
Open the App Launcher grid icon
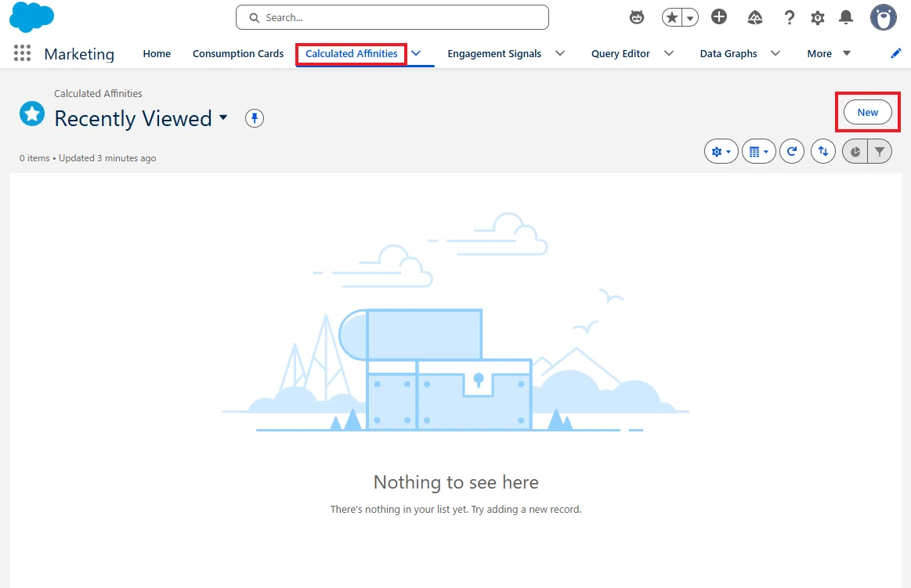[22, 53]
